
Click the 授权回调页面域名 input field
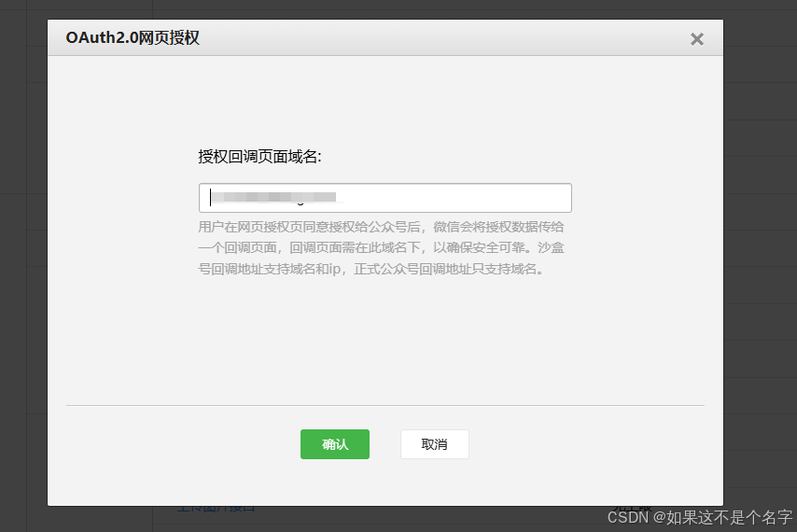point(385,198)
